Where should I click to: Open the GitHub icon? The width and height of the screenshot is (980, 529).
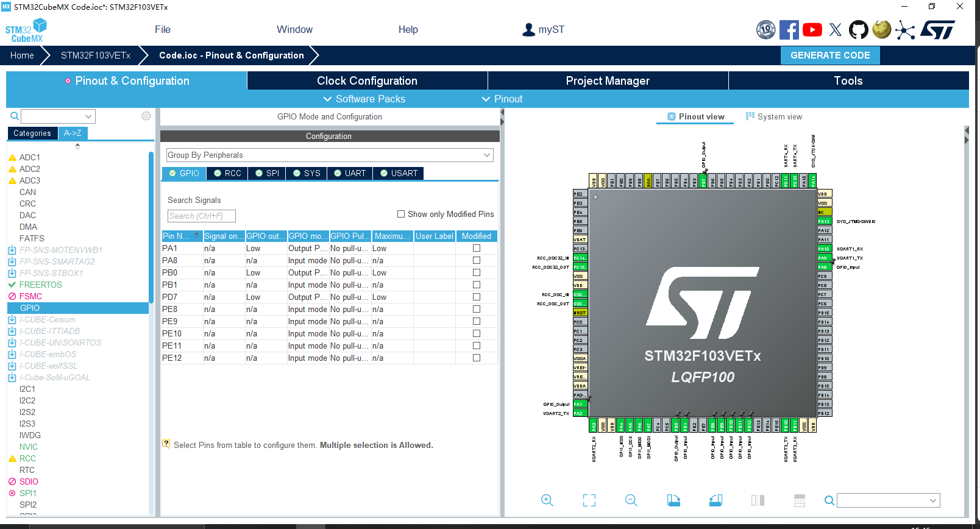859,29
